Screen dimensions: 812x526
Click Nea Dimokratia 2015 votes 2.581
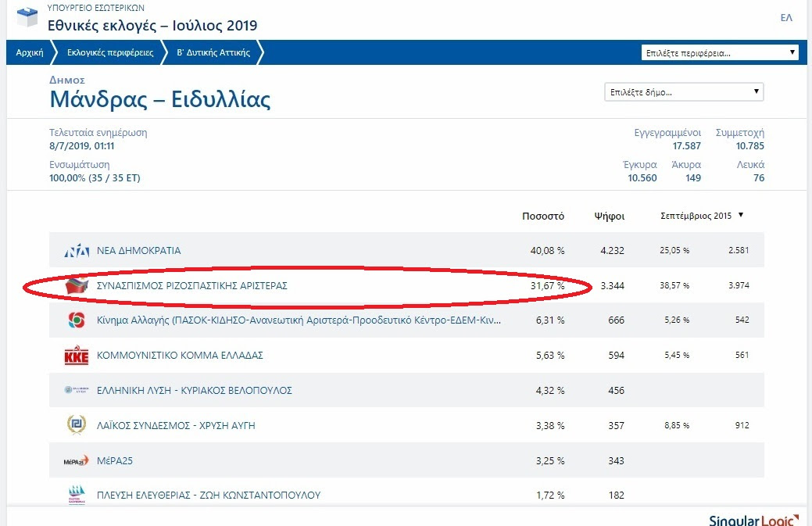click(739, 250)
